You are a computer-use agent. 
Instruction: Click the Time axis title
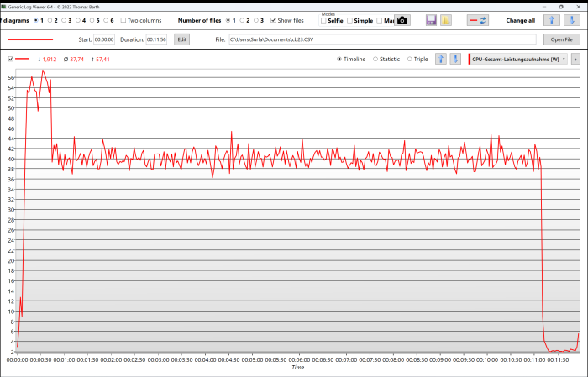point(297,367)
